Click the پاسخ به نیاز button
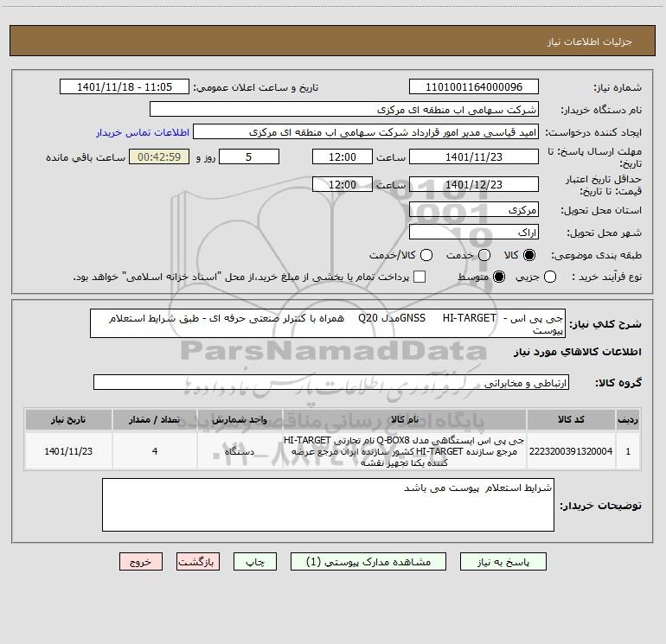 click(x=503, y=562)
